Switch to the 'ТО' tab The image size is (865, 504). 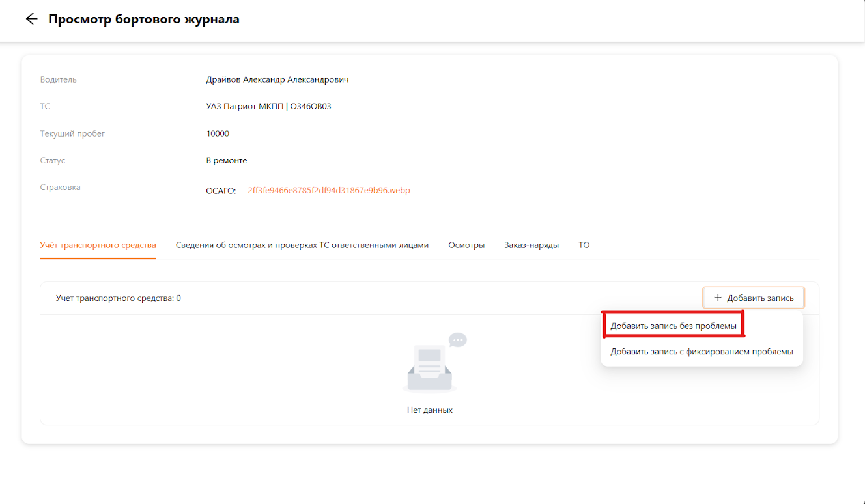(584, 245)
